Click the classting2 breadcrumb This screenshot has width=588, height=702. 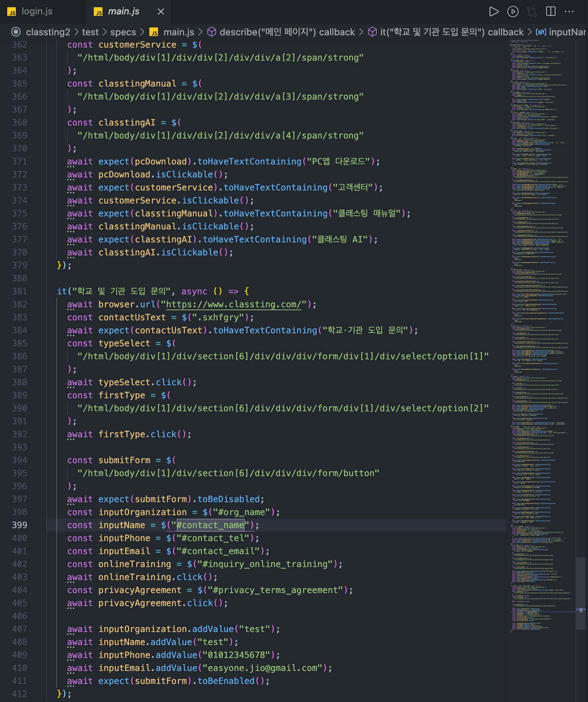(48, 32)
